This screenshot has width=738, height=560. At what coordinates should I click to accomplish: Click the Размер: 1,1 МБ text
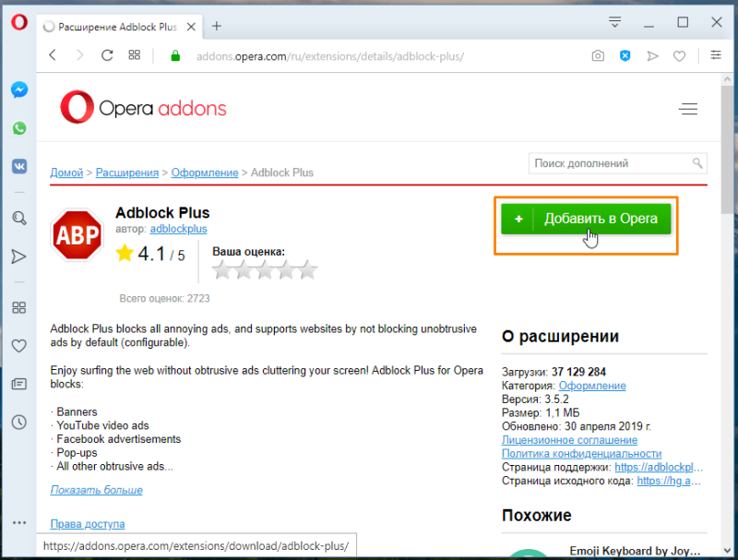(541, 413)
